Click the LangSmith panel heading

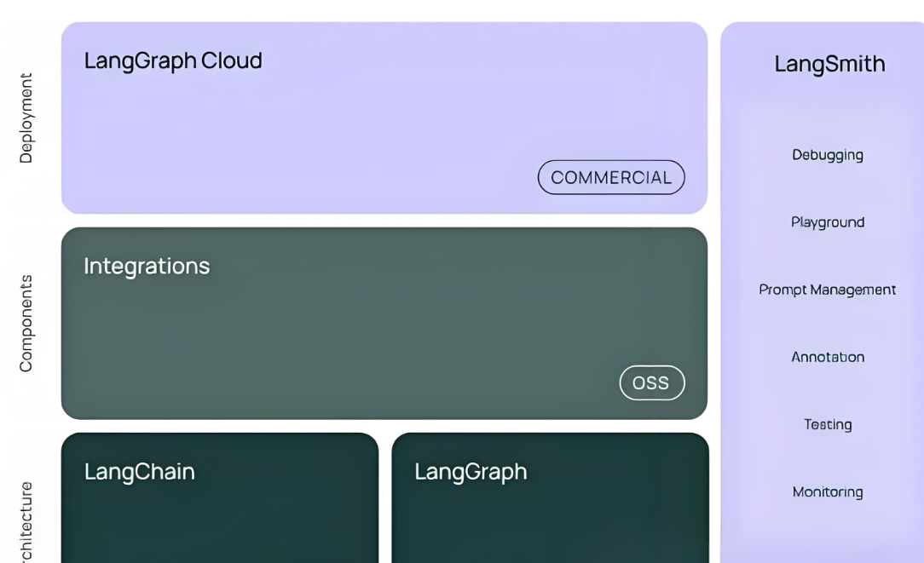[x=829, y=64]
